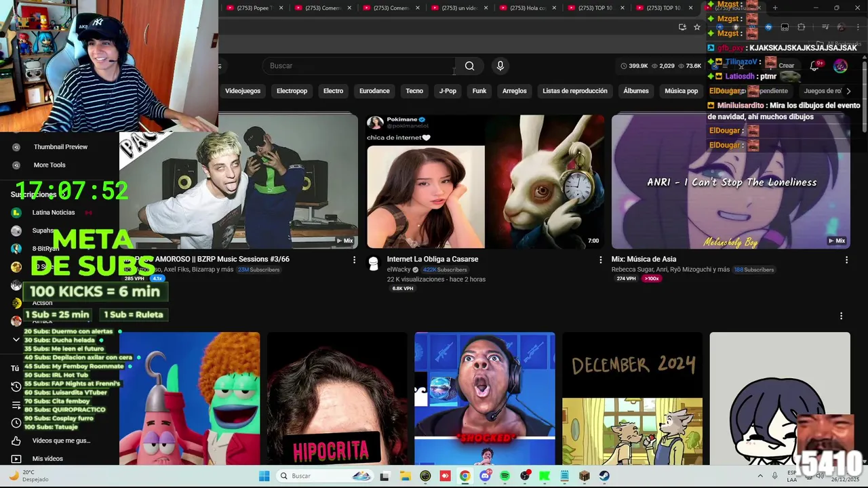Click the Mis vídeos play icon

click(x=16, y=459)
